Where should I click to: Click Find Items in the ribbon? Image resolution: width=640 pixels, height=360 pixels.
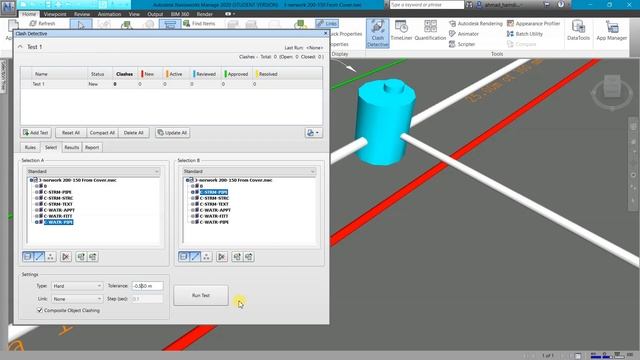click(199, 24)
